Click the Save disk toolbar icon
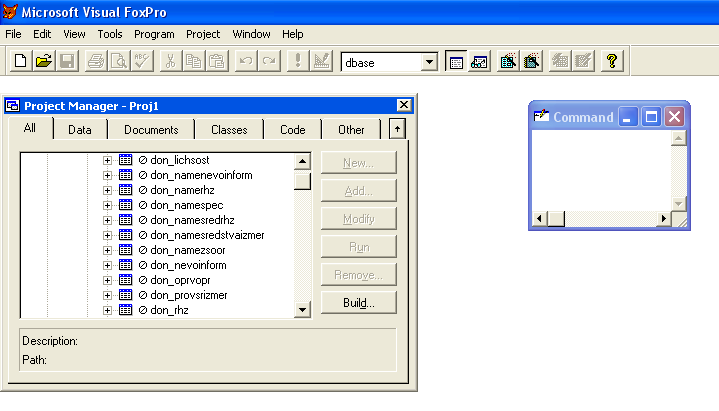This screenshot has height=411, width=719. (67, 62)
